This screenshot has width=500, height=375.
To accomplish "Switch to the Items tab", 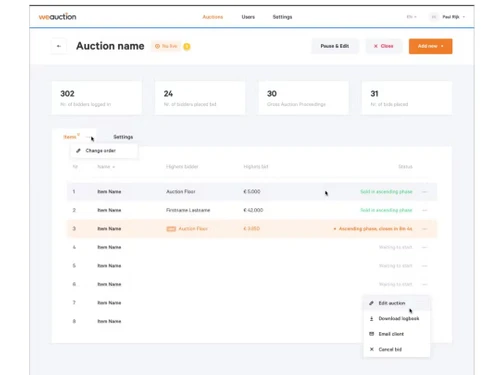I will [70, 137].
